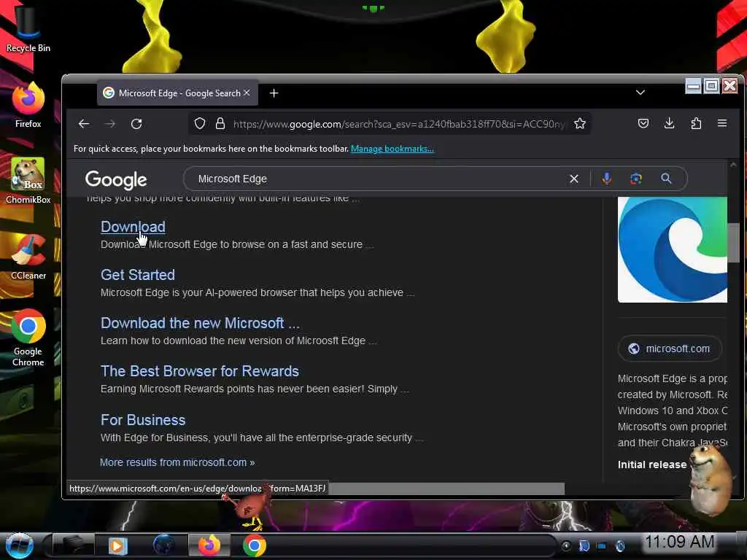Open the Firefox hamburger menu
Image resolution: width=747 pixels, height=560 pixels.
[722, 124]
